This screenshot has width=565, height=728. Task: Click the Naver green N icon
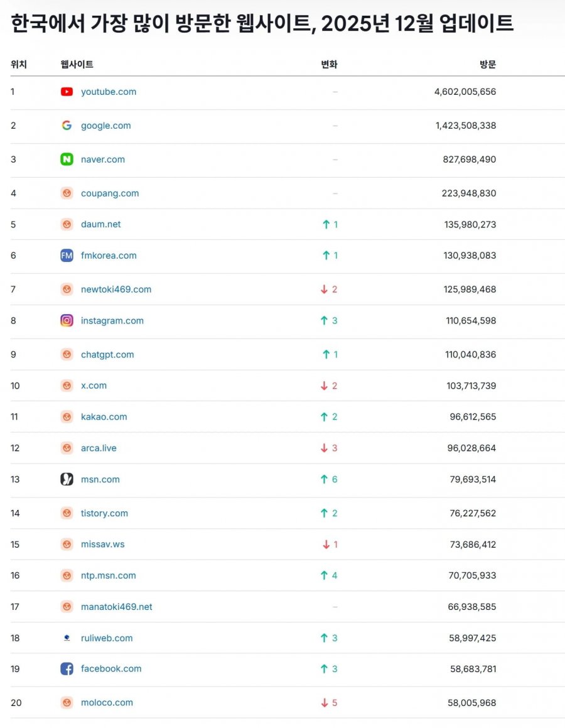pyautogui.click(x=67, y=160)
